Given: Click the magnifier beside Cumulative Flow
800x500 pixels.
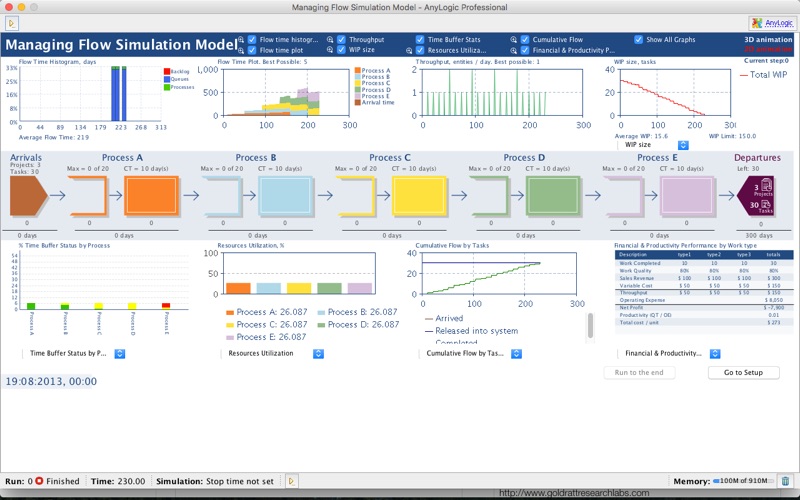Looking at the screenshot, I should pyautogui.click(x=514, y=39).
